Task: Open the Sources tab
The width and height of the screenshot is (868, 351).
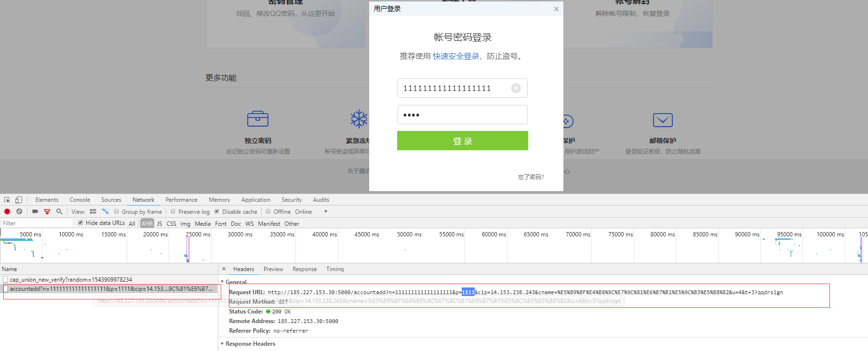Action: click(111, 200)
